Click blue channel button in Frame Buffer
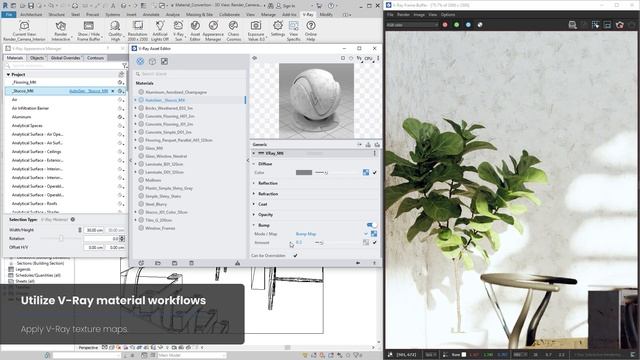The height and width of the screenshot is (360, 640). 468,25
